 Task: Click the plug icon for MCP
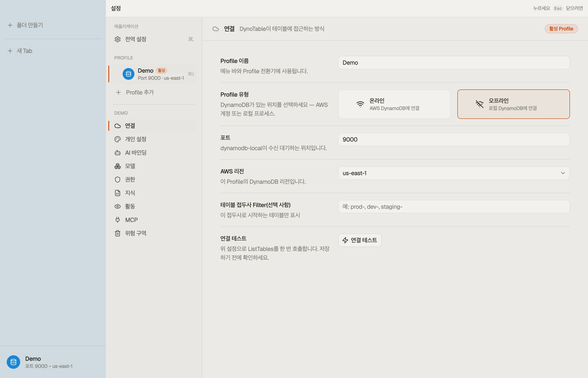click(118, 220)
